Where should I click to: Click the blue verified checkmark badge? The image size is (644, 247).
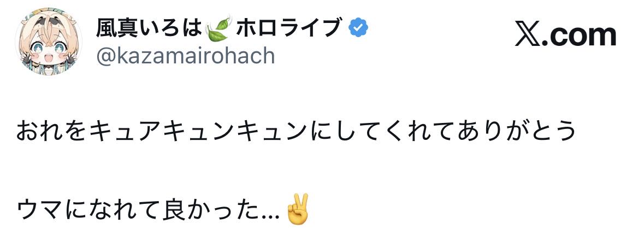tap(358, 27)
